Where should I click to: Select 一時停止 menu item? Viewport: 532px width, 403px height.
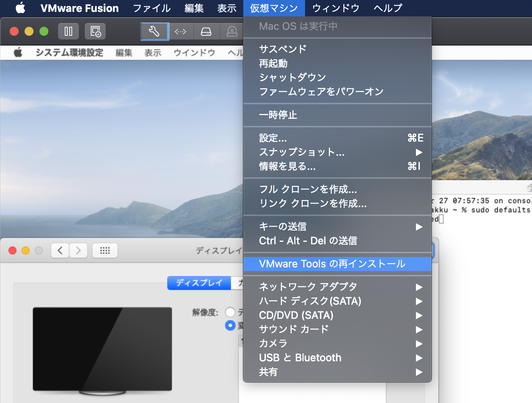pos(337,115)
